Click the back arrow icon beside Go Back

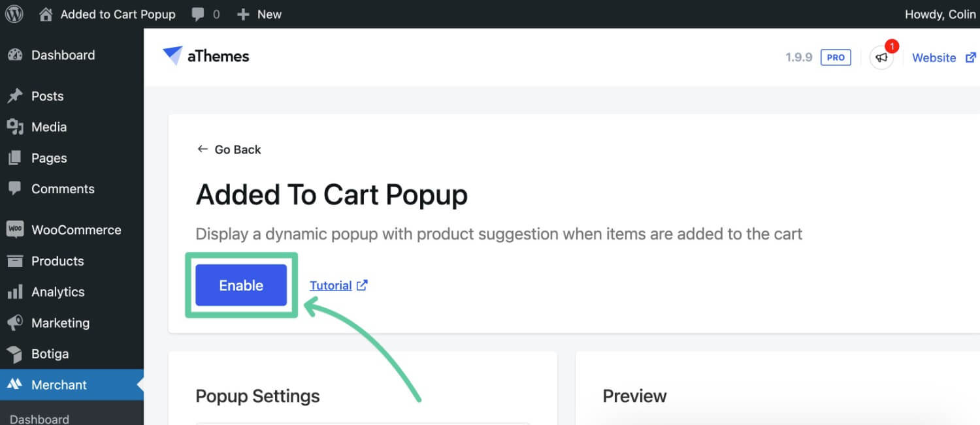point(203,150)
